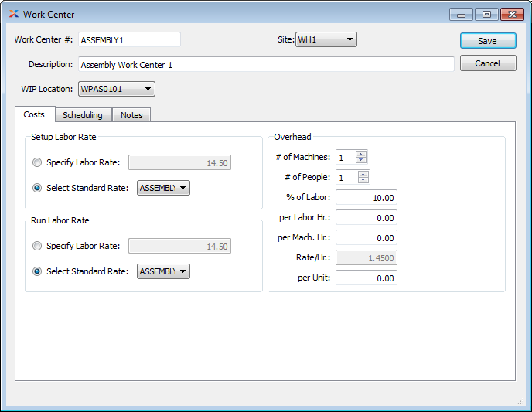The image size is (532, 412).
Task: Decrease the number of people with down arrow
Action: 363,180
